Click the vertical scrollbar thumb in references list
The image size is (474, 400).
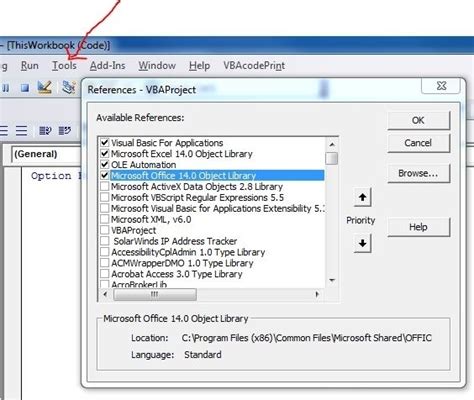[x=332, y=158]
